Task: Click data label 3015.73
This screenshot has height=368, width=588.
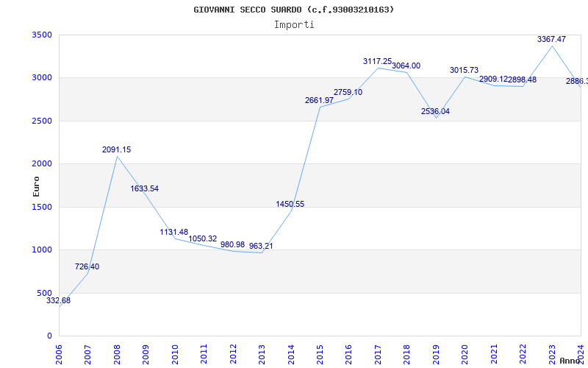Action: click(x=465, y=70)
